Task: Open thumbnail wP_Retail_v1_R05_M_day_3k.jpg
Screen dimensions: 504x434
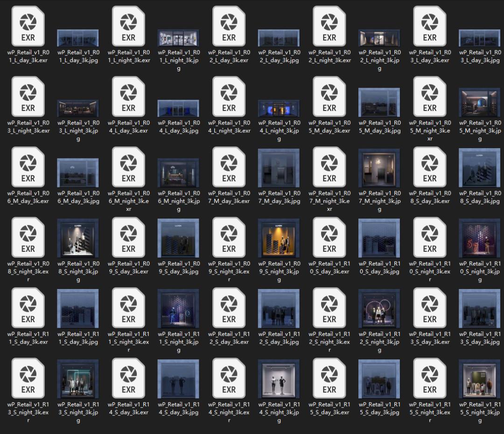Action: (x=379, y=103)
